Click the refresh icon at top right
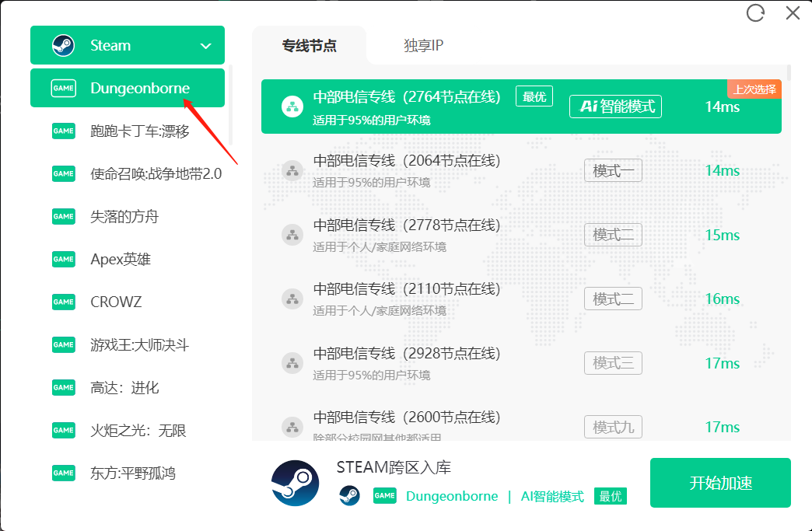Image resolution: width=812 pixels, height=531 pixels. pyautogui.click(x=755, y=12)
